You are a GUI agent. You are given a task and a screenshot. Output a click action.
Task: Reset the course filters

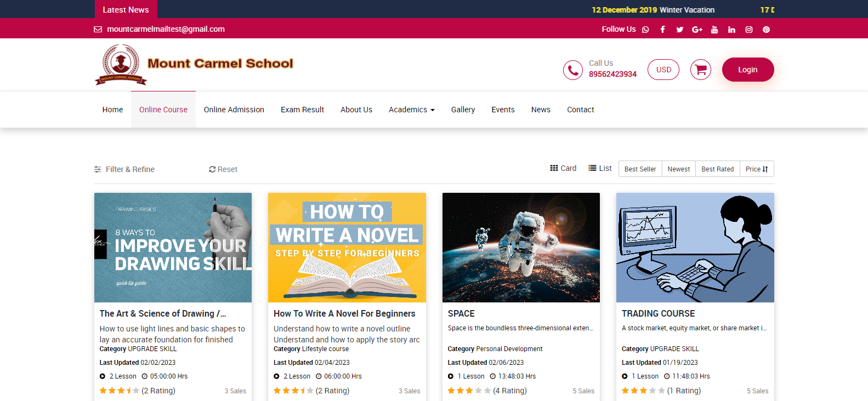(223, 169)
